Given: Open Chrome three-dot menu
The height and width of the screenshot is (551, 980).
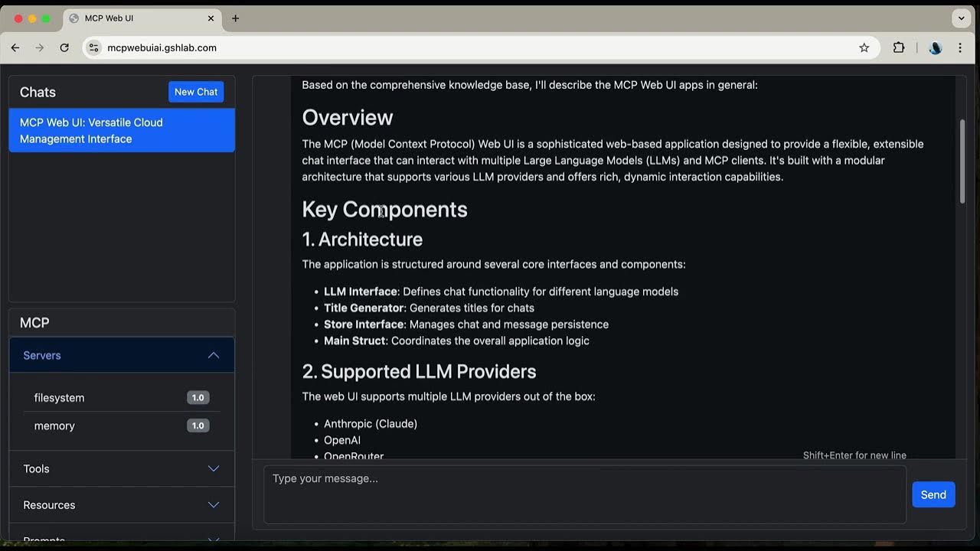Looking at the screenshot, I should pos(960,47).
